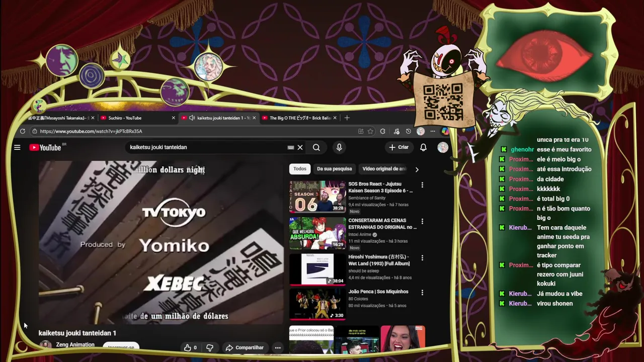Open a new browser tab with plus
This screenshot has height=362, width=644.
click(347, 118)
